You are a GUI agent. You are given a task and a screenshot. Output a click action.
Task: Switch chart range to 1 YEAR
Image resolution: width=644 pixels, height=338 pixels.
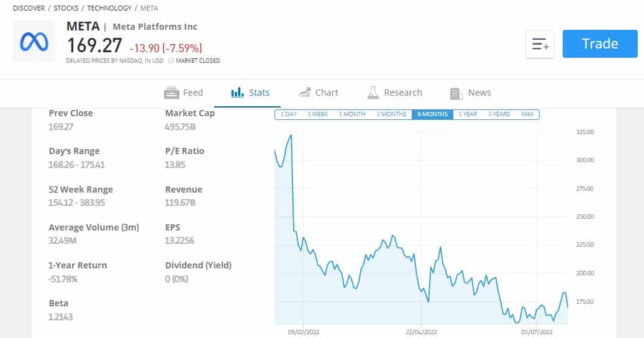coord(468,114)
